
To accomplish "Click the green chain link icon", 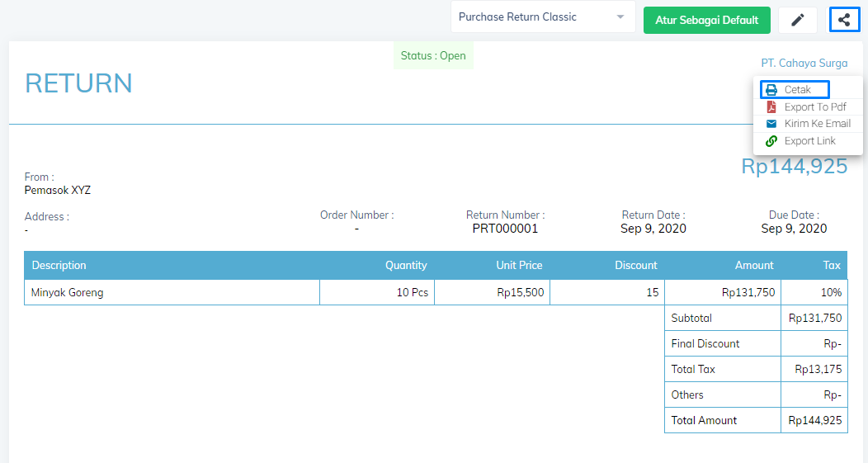I will (771, 141).
